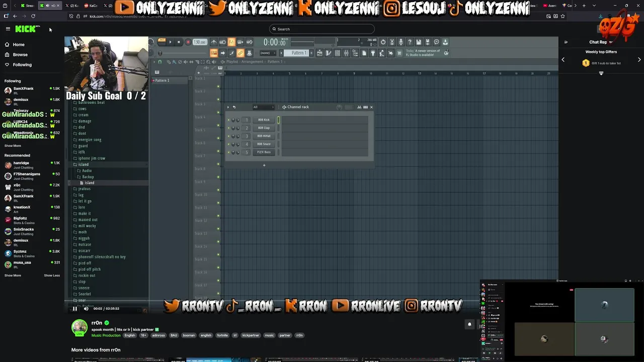The height and width of the screenshot is (362, 644).
Task: Expand Show More under Following
Action: (13, 146)
